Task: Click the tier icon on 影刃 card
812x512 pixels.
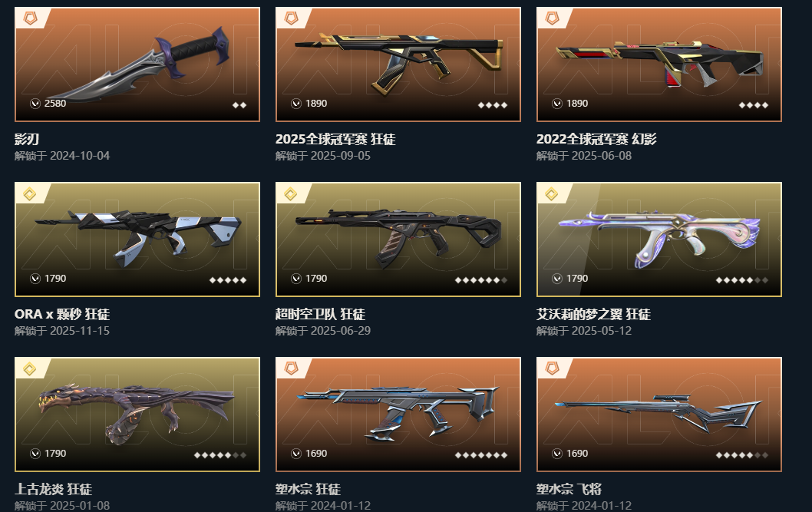Action: tap(30, 19)
